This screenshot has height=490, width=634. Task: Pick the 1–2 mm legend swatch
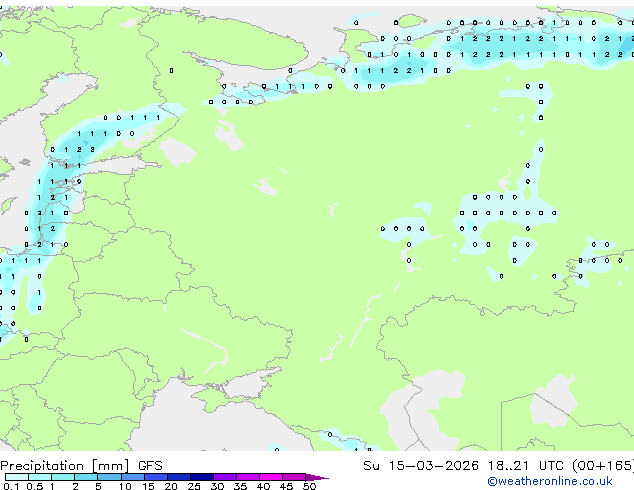(63, 477)
